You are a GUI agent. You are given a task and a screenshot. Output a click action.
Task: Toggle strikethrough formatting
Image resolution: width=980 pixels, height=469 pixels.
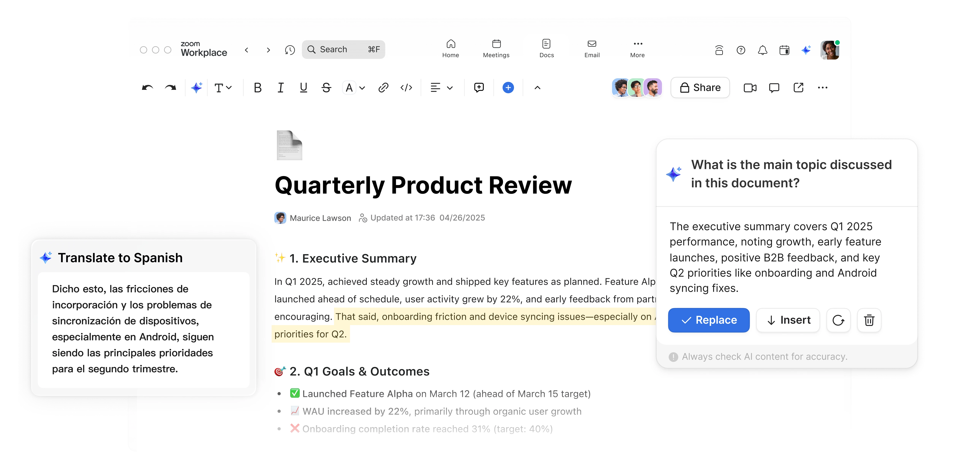pyautogui.click(x=326, y=88)
